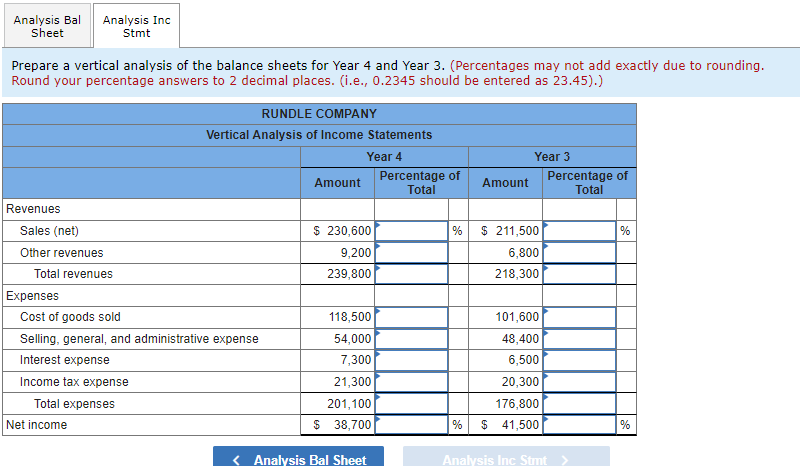The width and height of the screenshot is (808, 466).
Task: Click Year 3 Selling, general, administrative percentage field
Action: coord(579,339)
